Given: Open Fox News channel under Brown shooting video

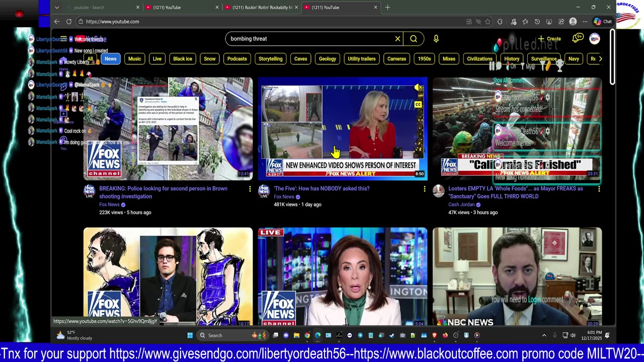Looking at the screenshot, I should (x=109, y=205).
